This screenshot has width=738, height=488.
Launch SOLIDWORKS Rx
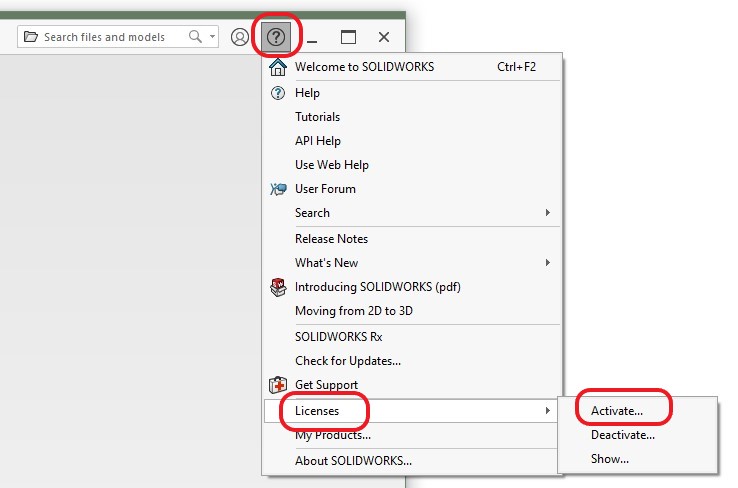412,336
